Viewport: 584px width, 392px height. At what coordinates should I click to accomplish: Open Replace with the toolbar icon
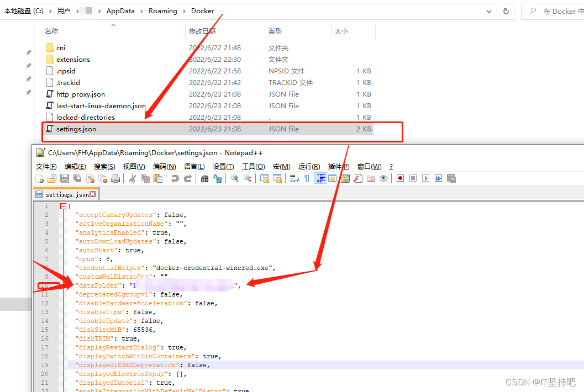(x=218, y=179)
